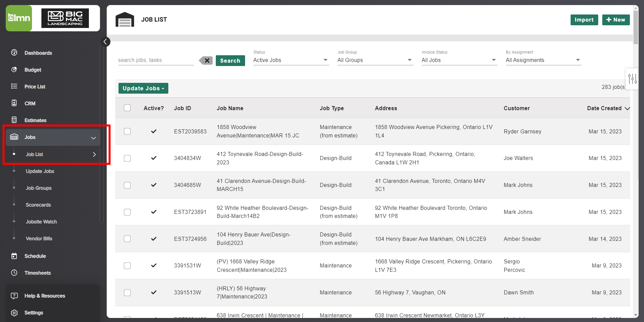Click the Job ID column header
The width and height of the screenshot is (644, 322).
(182, 108)
